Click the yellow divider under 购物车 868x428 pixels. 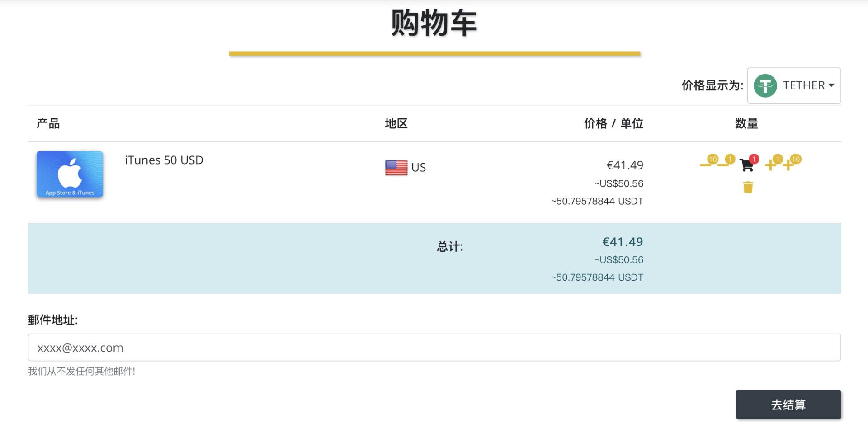434,54
